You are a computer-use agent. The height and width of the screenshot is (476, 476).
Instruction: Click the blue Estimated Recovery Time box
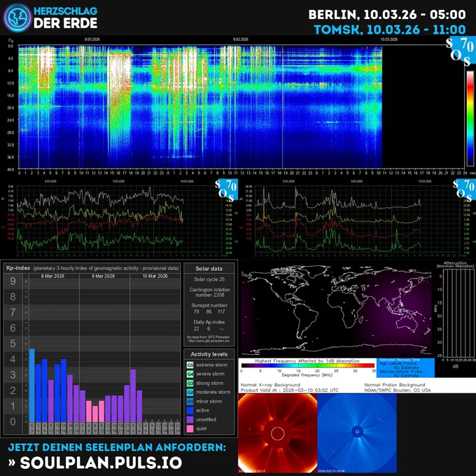coord(405,367)
